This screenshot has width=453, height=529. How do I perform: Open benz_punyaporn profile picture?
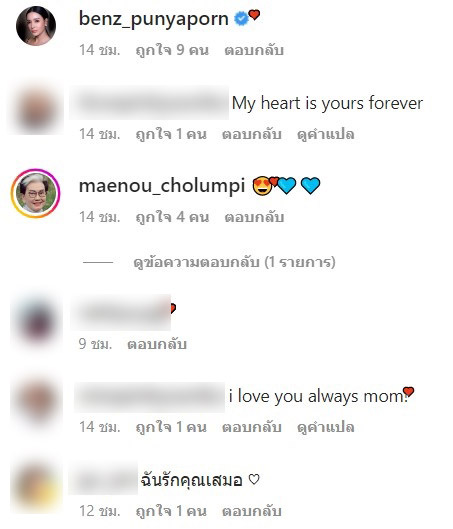[x=36, y=26]
